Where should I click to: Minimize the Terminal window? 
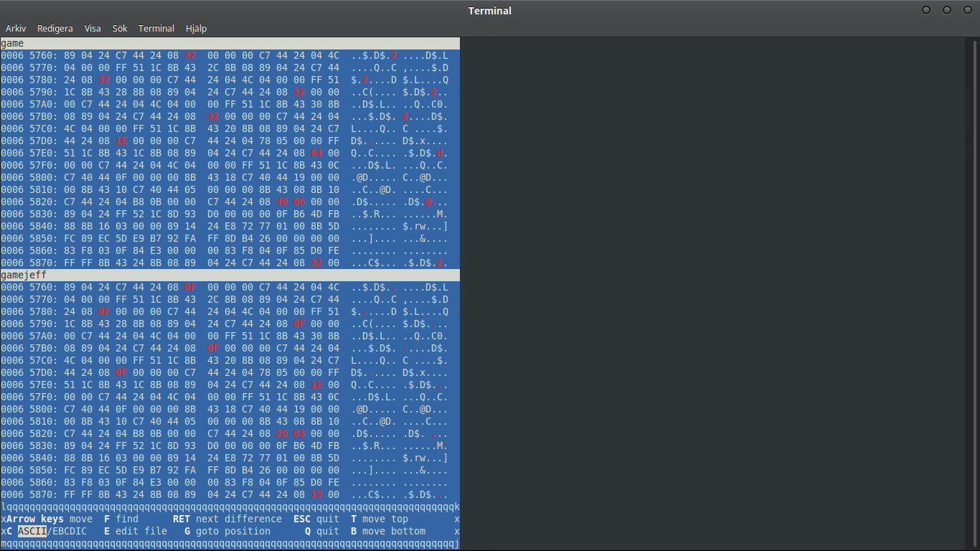tap(926, 10)
